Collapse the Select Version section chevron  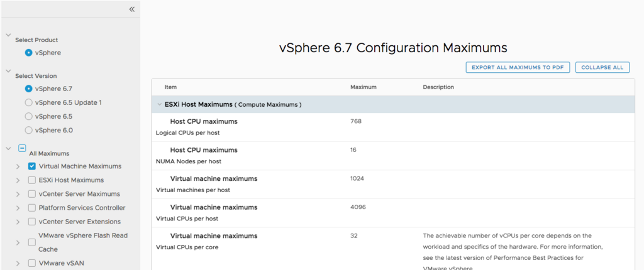[8, 70]
